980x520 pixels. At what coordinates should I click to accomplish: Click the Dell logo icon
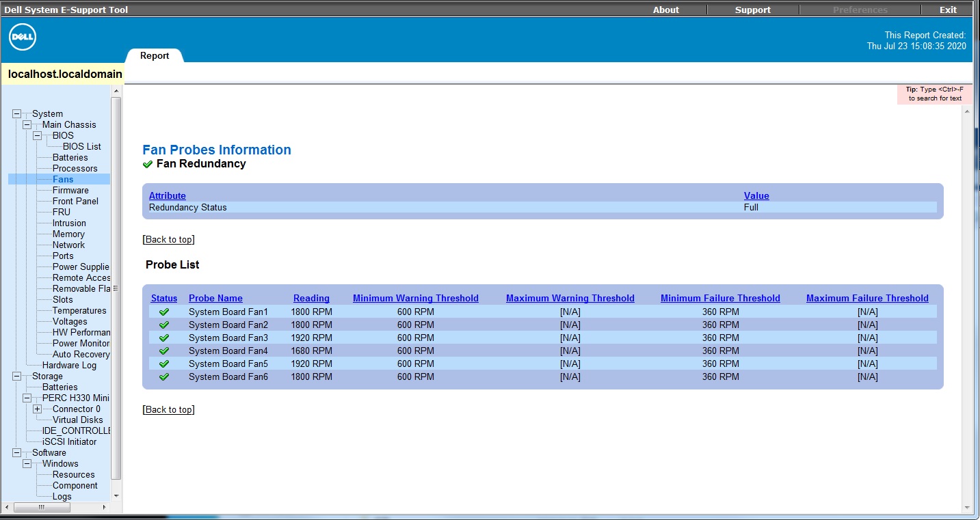click(21, 38)
